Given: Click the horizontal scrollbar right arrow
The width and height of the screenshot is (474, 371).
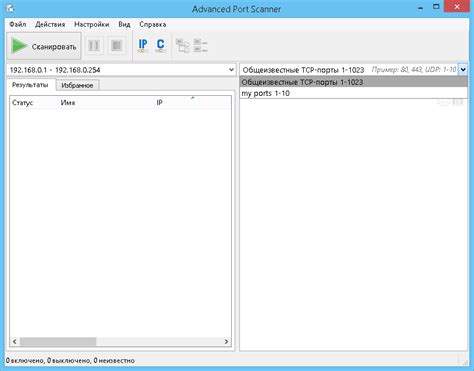Looking at the screenshot, I should click(x=226, y=341).
